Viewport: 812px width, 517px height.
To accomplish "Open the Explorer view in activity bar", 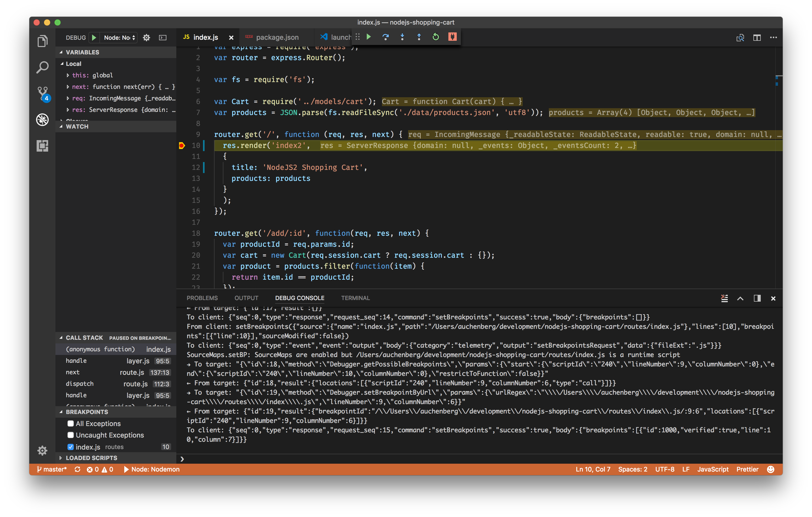I will click(42, 41).
